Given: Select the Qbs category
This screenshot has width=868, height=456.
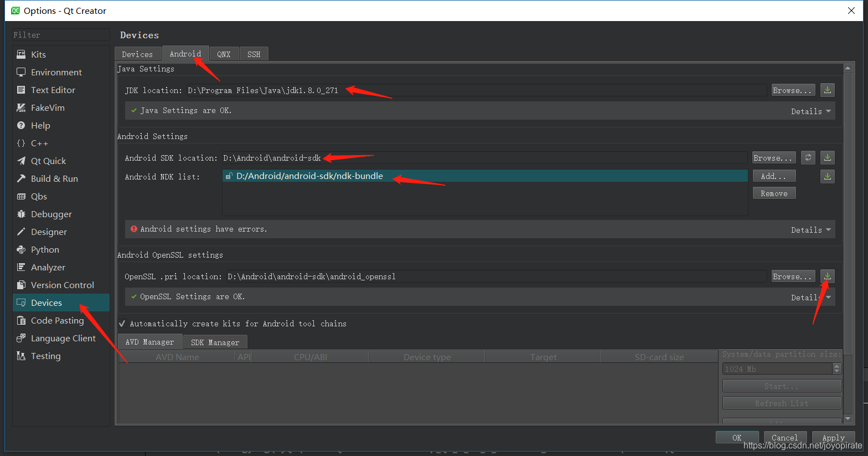Looking at the screenshot, I should tap(61, 196).
